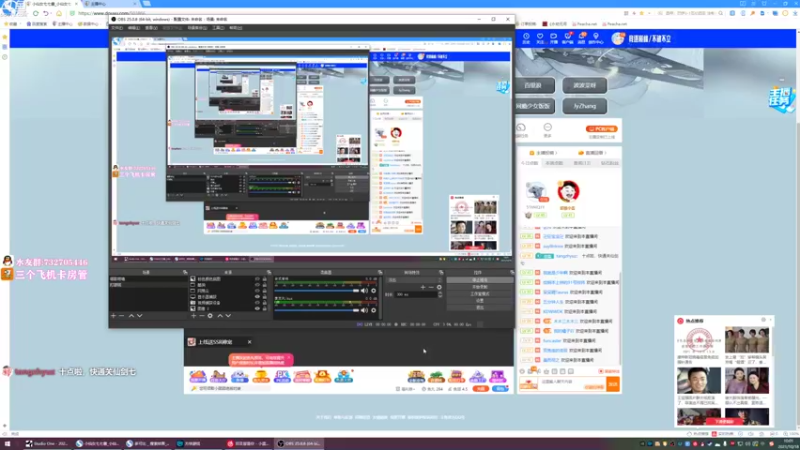The width and height of the screenshot is (800, 450).
Task: Toggle lock on the display capture source
Action: (x=264, y=296)
